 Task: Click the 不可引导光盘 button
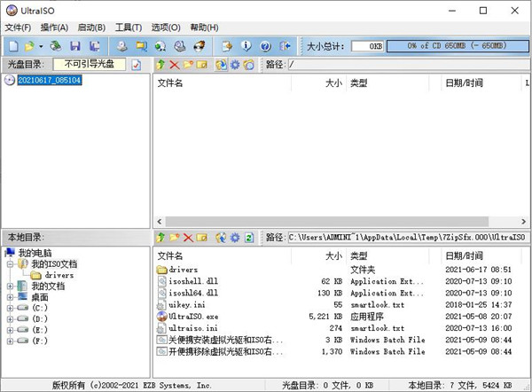coord(90,65)
